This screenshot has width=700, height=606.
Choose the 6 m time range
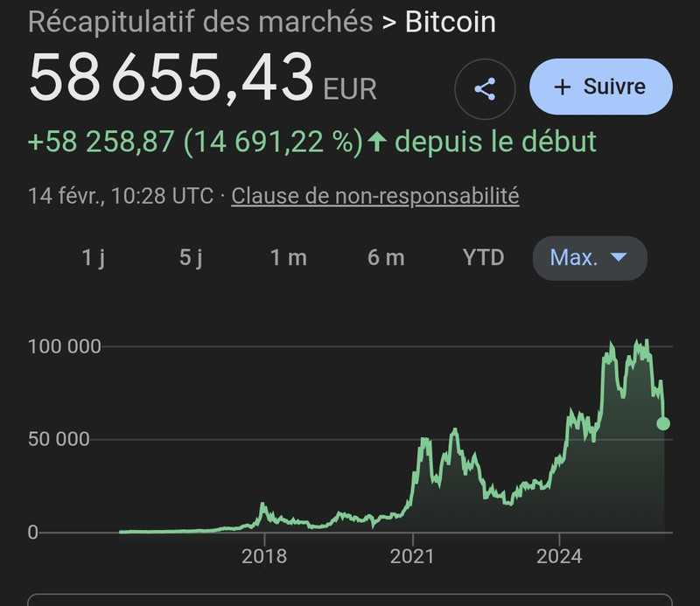386,258
